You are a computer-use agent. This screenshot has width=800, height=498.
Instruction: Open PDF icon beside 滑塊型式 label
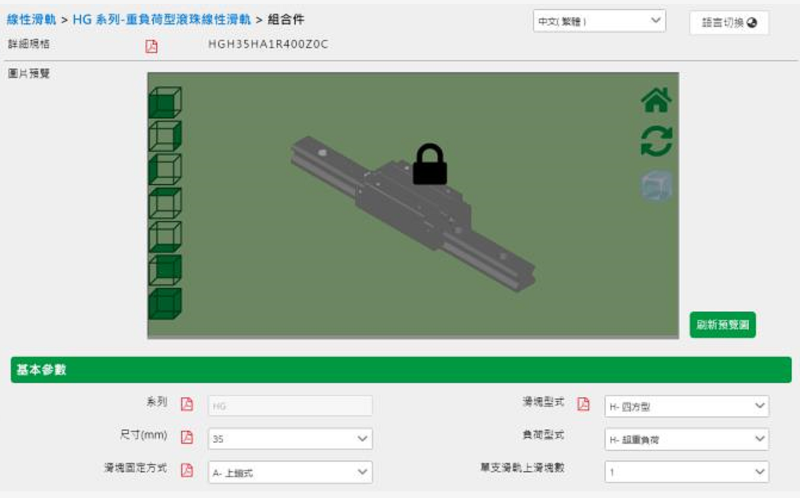tap(583, 405)
